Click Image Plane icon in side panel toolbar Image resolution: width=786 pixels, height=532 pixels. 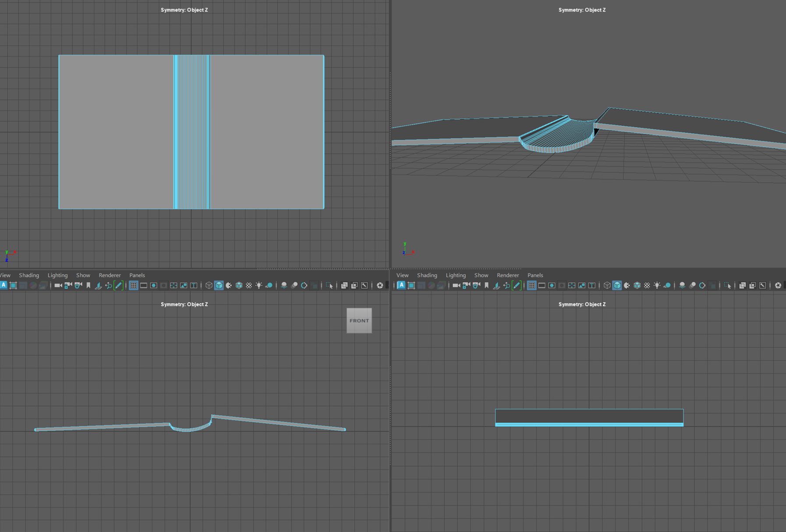pos(496,285)
